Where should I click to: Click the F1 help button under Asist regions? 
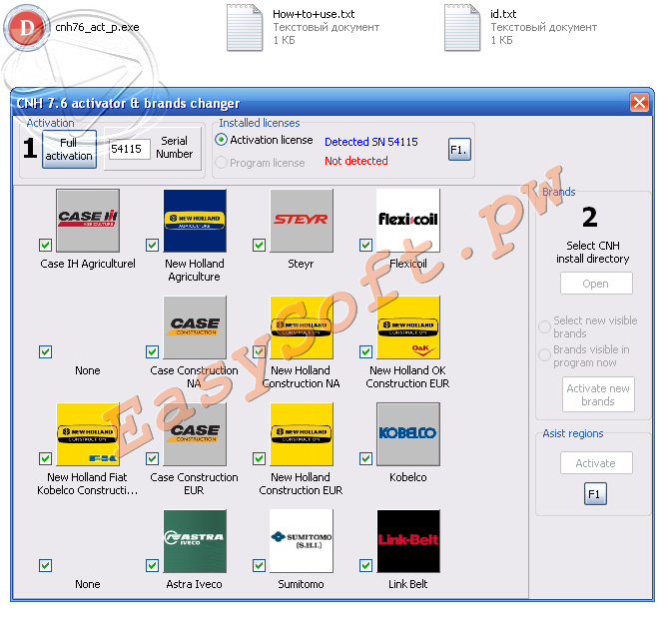coord(595,494)
